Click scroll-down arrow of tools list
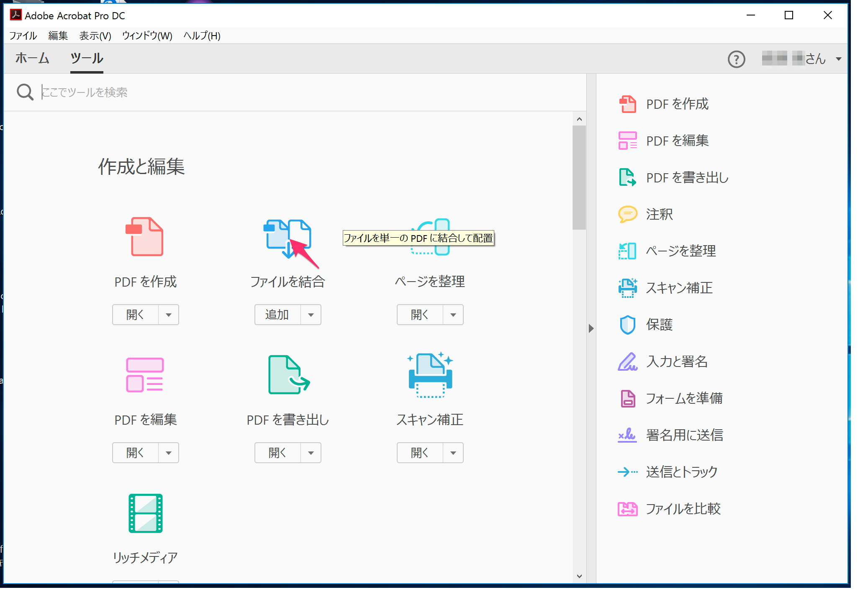The image size is (868, 605). coord(579,577)
